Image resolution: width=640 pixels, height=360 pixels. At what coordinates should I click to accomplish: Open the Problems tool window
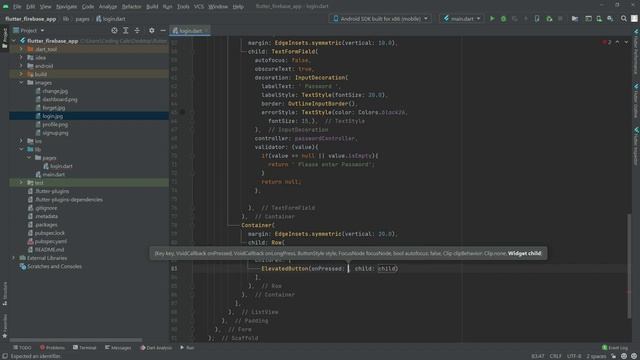(x=52, y=348)
